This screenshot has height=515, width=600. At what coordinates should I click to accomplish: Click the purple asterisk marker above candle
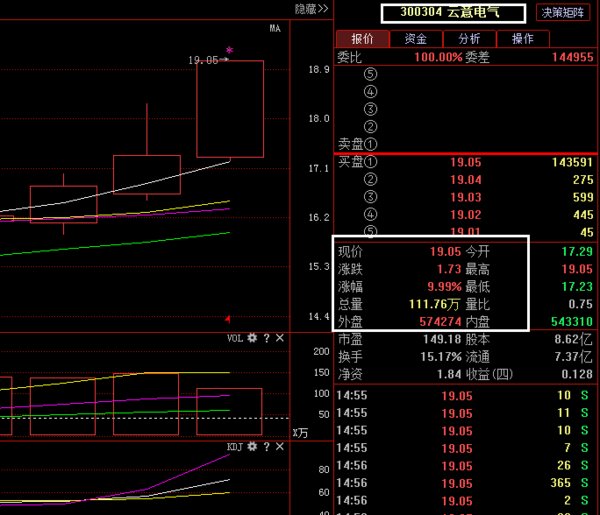(x=229, y=50)
